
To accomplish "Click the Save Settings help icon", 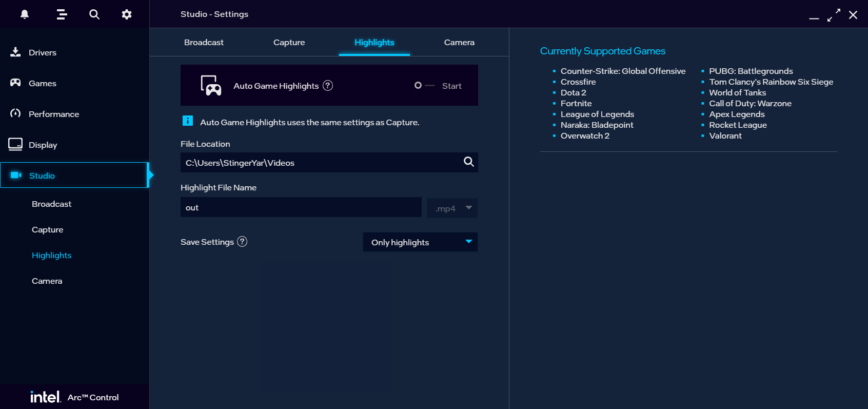I will tap(242, 242).
